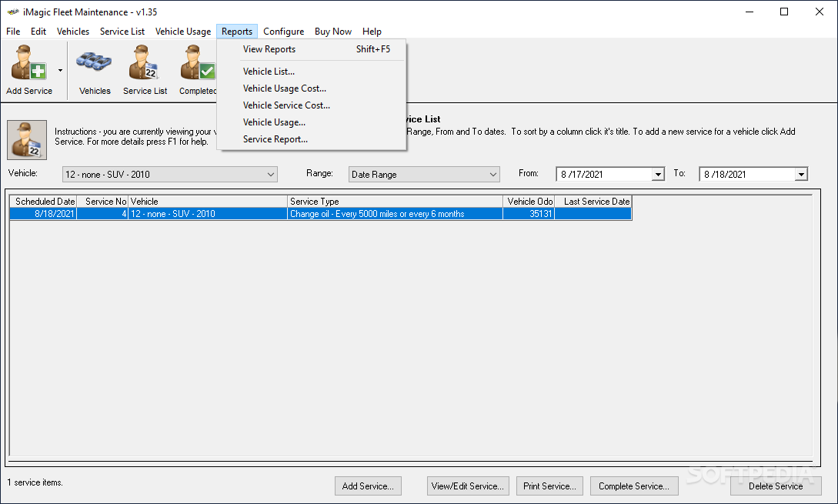
Task: Sort by Scheduled Date column header
Action: (x=43, y=202)
